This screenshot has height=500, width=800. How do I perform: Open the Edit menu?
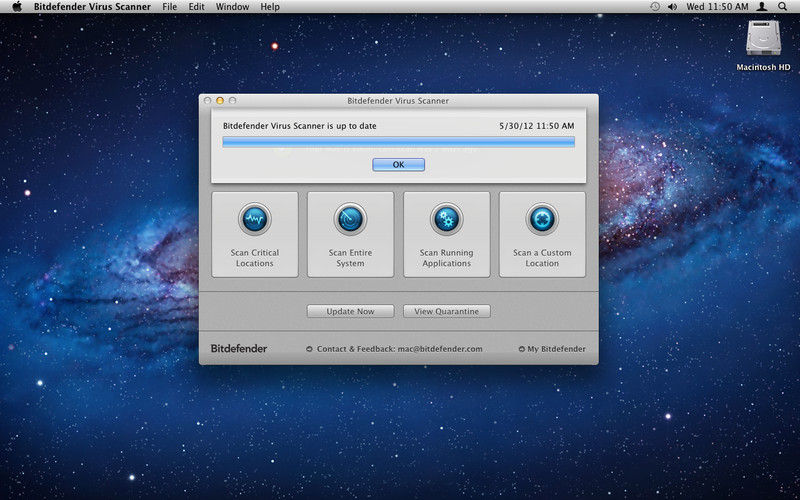pyautogui.click(x=196, y=7)
